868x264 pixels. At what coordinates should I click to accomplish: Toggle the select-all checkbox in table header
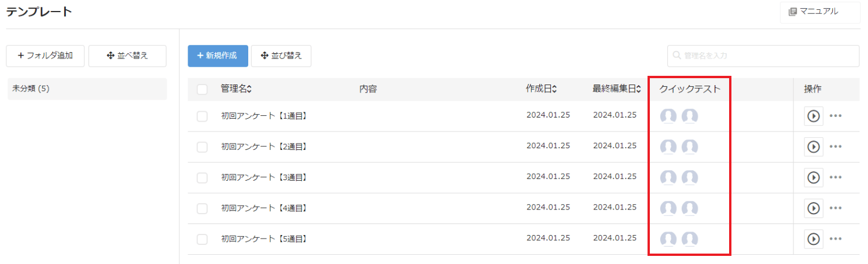202,89
